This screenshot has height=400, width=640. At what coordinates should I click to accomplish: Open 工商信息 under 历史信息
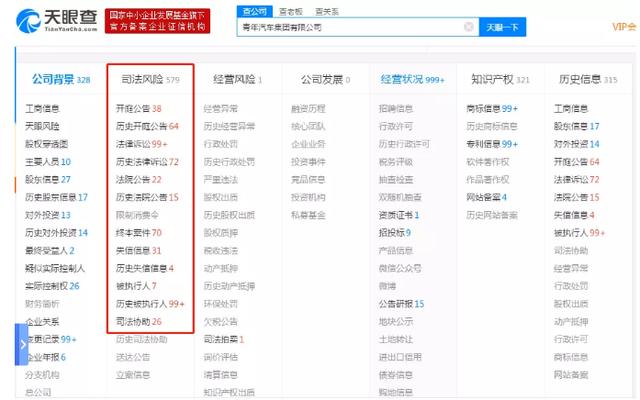(x=571, y=109)
